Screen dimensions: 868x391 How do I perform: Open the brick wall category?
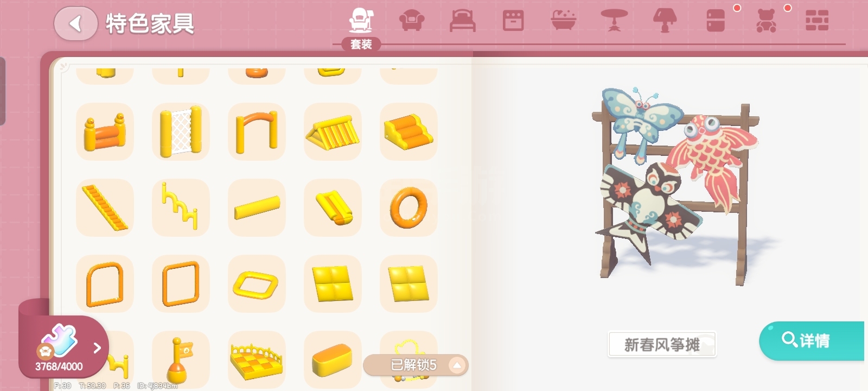[x=816, y=21]
